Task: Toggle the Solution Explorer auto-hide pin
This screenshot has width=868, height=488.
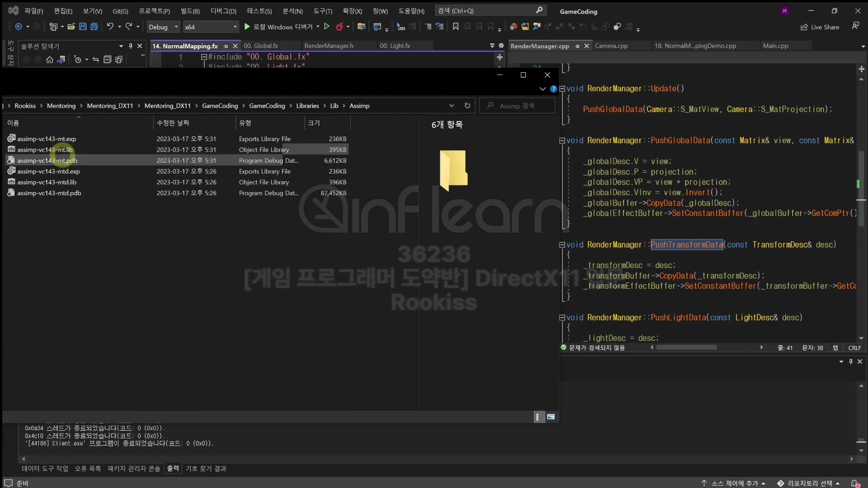Action: (131, 46)
